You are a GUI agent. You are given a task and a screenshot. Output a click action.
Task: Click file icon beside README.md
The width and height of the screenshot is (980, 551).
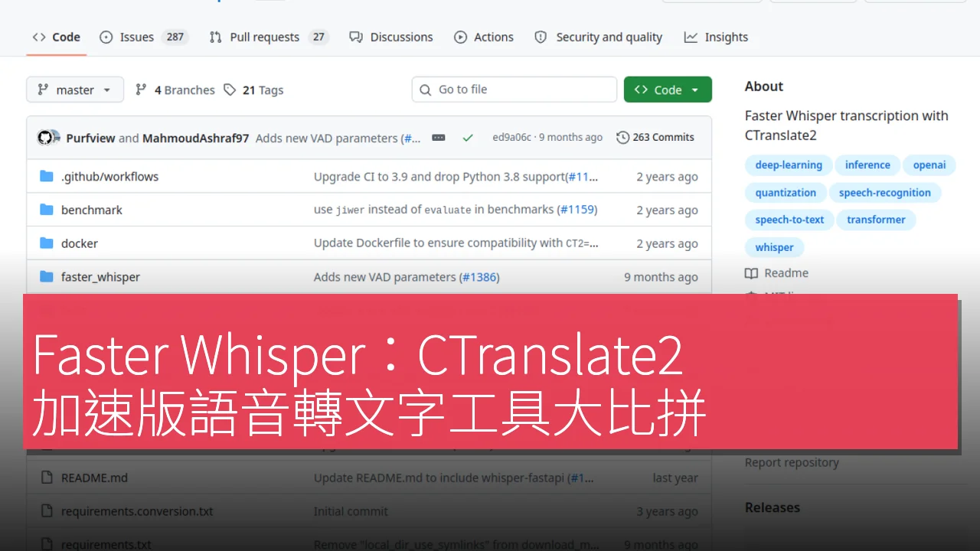pos(46,478)
